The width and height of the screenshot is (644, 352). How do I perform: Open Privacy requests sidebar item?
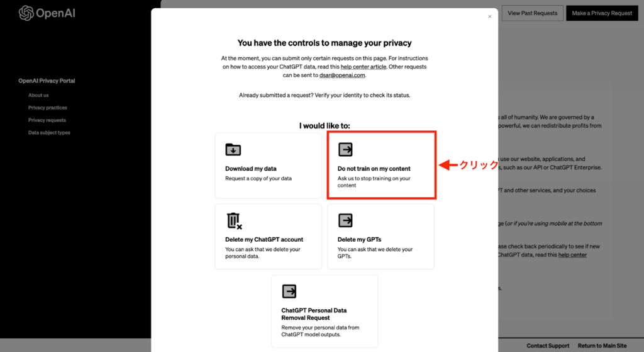[47, 120]
